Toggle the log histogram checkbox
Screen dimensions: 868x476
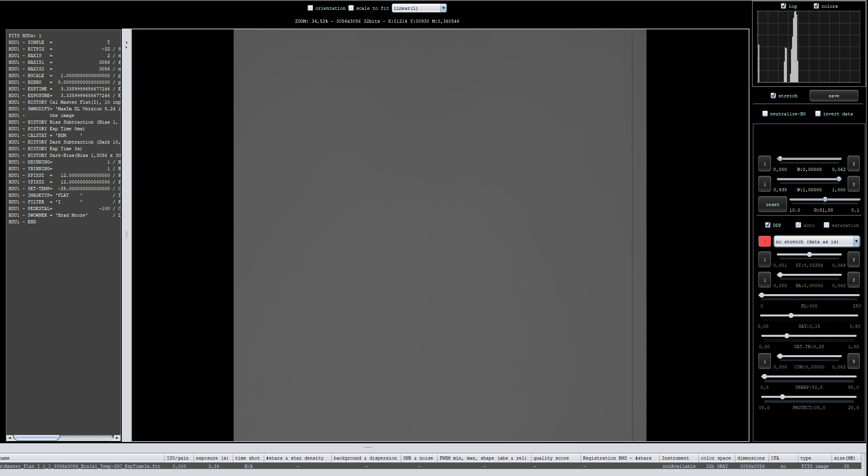pos(783,6)
